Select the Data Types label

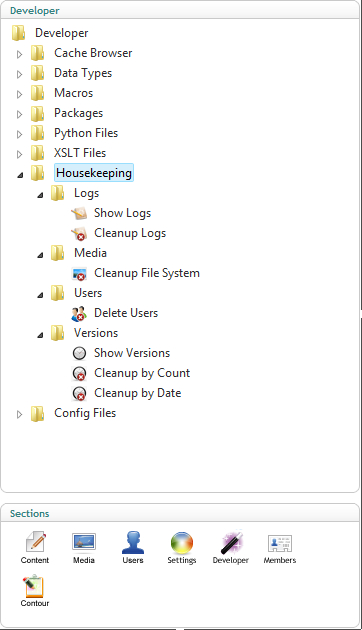(x=83, y=73)
